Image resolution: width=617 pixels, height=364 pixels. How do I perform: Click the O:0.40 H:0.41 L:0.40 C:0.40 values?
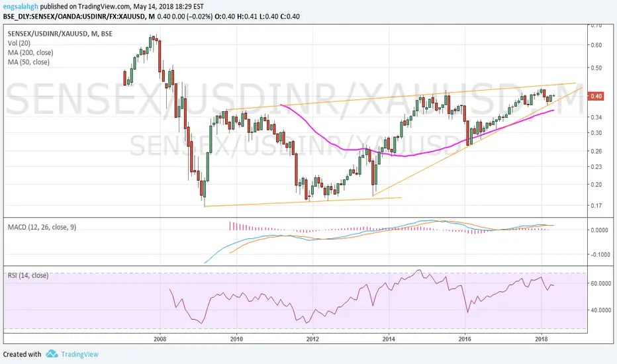coord(258,17)
